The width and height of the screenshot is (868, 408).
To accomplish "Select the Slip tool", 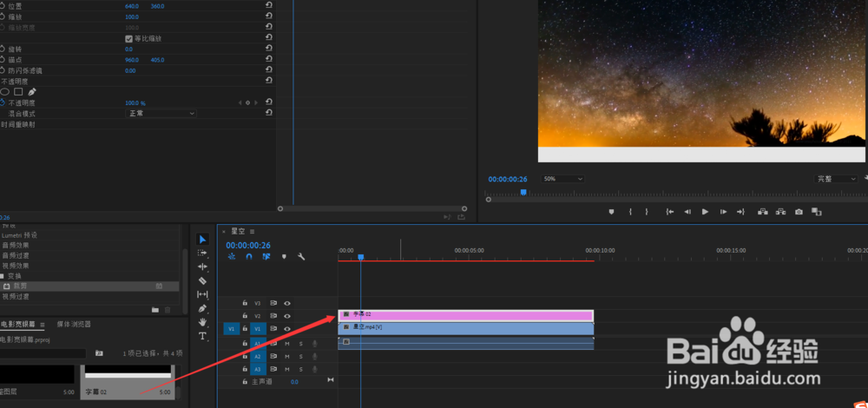I will click(202, 294).
